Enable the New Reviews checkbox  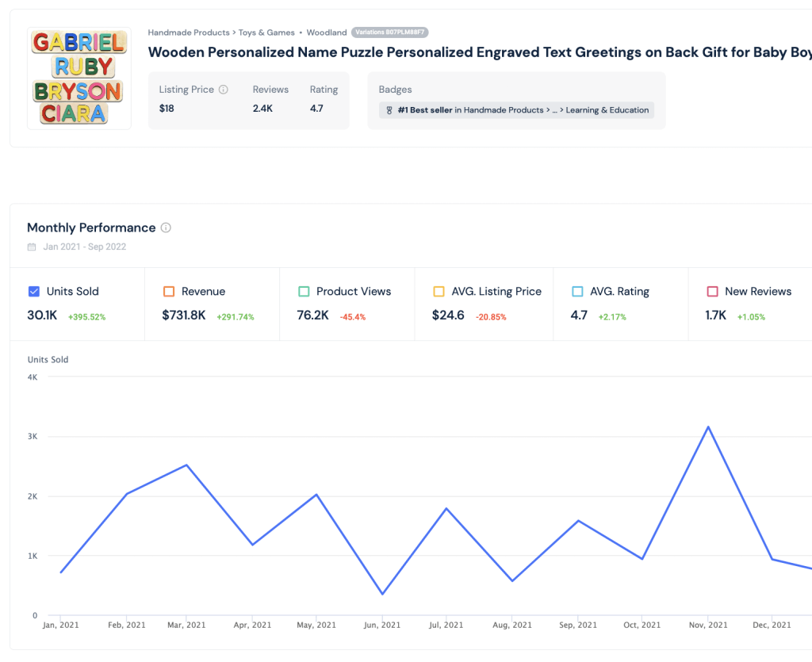coord(713,292)
